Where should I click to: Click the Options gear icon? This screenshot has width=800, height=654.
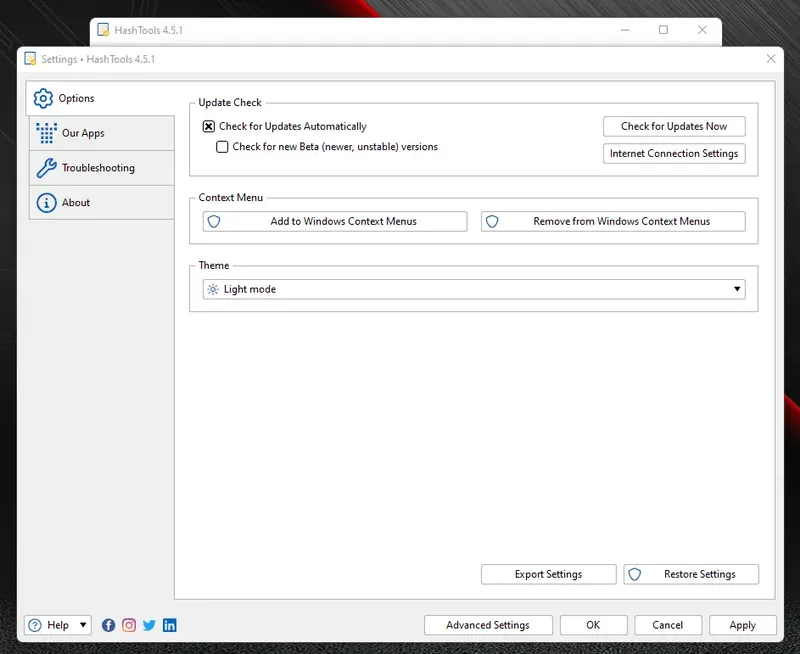[x=43, y=98]
